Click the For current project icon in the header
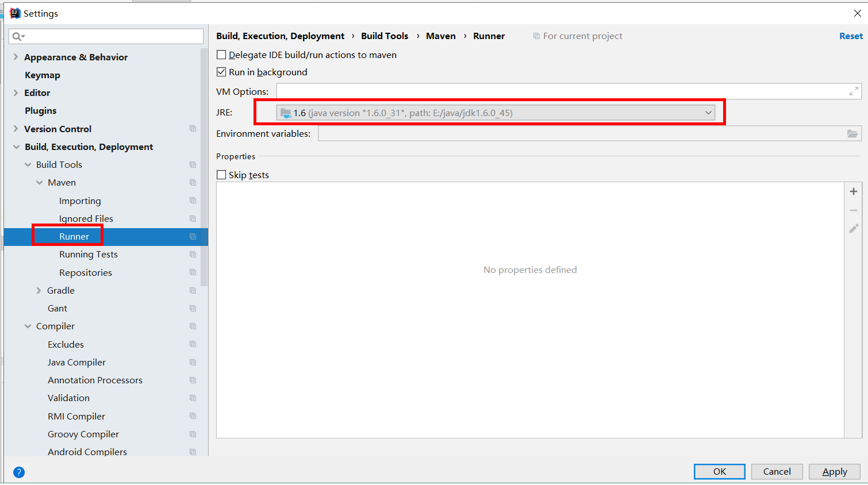This screenshot has height=485, width=868. (x=536, y=36)
